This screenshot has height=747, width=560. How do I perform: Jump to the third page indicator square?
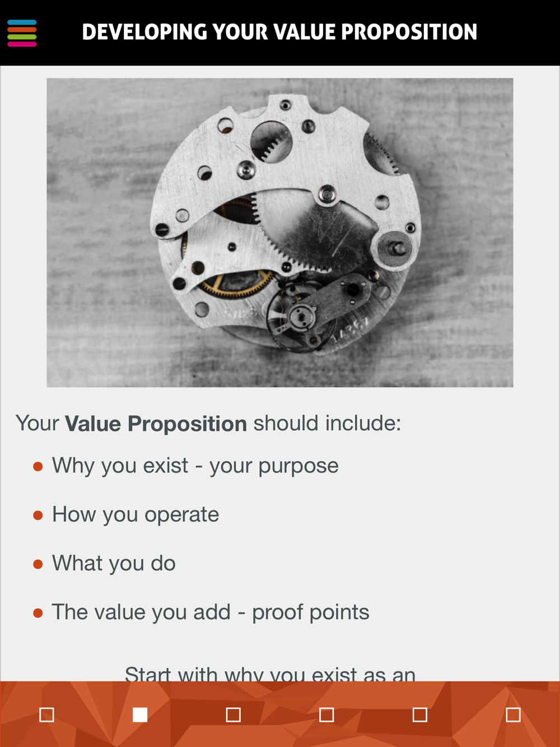[234, 714]
